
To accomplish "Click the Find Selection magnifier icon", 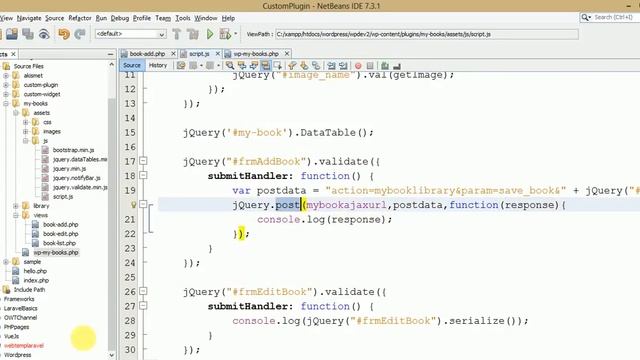I will (x=230, y=65).
